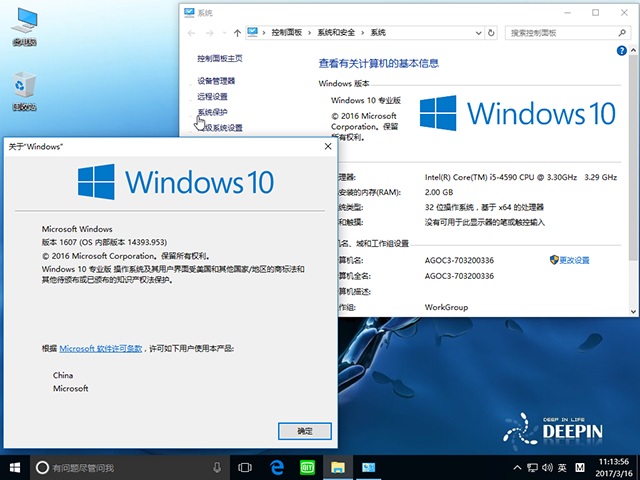Click the 更改设置 link

pyautogui.click(x=574, y=260)
